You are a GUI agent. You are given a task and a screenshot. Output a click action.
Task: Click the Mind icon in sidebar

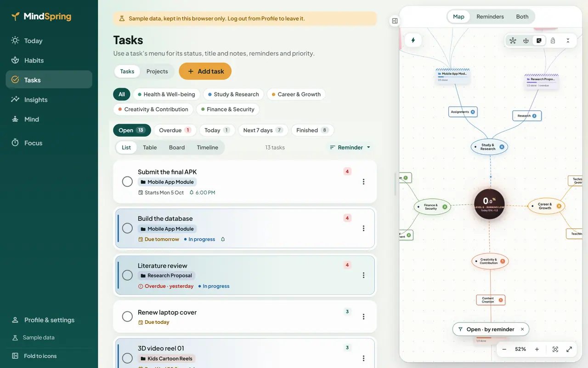15,119
